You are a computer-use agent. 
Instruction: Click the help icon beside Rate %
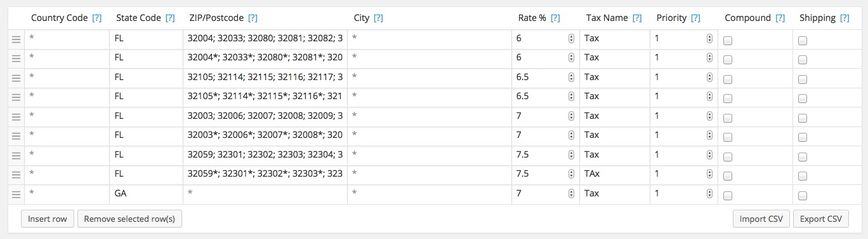555,18
